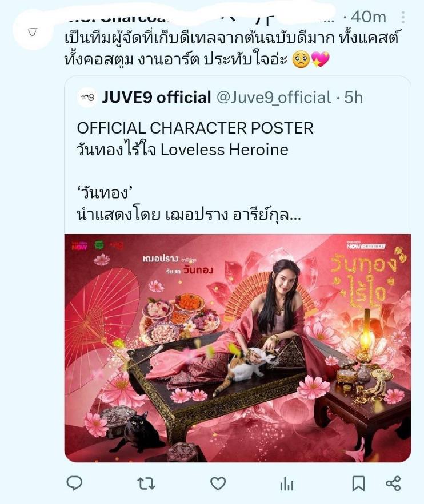Open the tweet author's profile picture
Screen dimensions: 424x504
[32, 32]
